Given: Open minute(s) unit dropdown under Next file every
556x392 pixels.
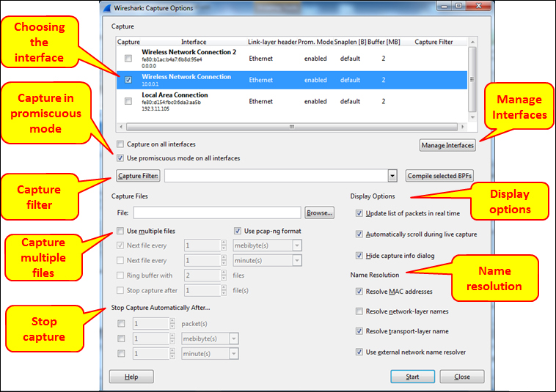Looking at the screenshot, I should click(x=297, y=261).
